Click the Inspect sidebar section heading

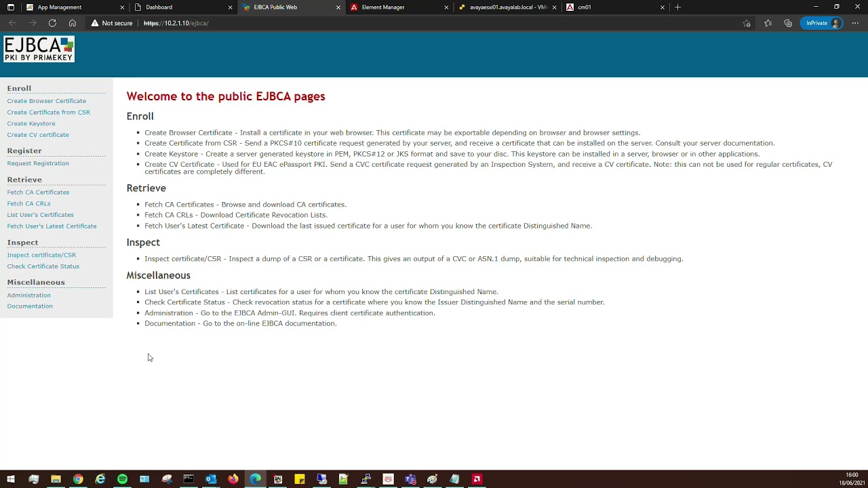pyautogui.click(x=22, y=242)
